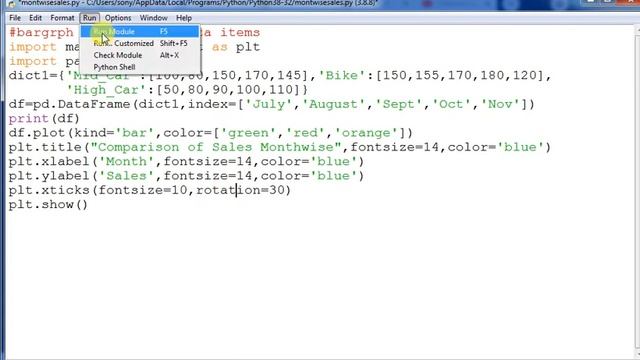Click the 'Bike' dictionary key
This screenshot has width=640, height=360.
(342, 76)
